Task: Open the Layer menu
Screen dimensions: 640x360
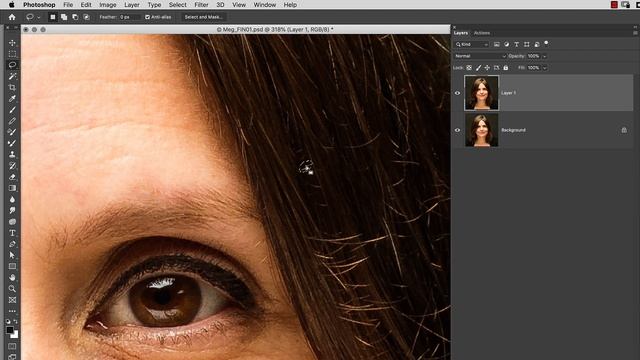Action: (131, 5)
